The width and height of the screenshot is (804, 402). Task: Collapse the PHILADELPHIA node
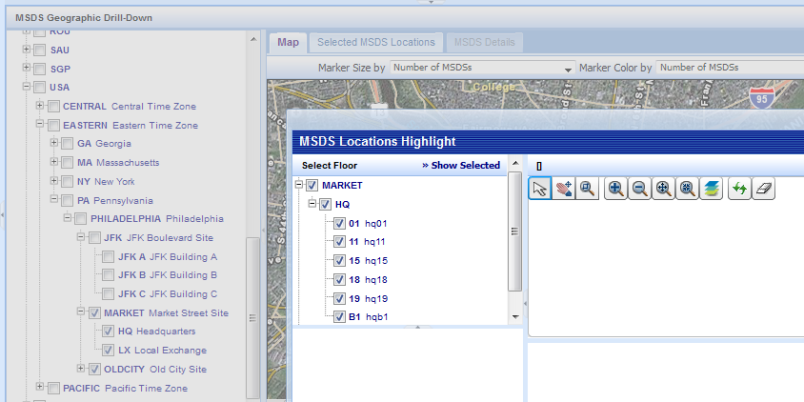click(x=67, y=218)
